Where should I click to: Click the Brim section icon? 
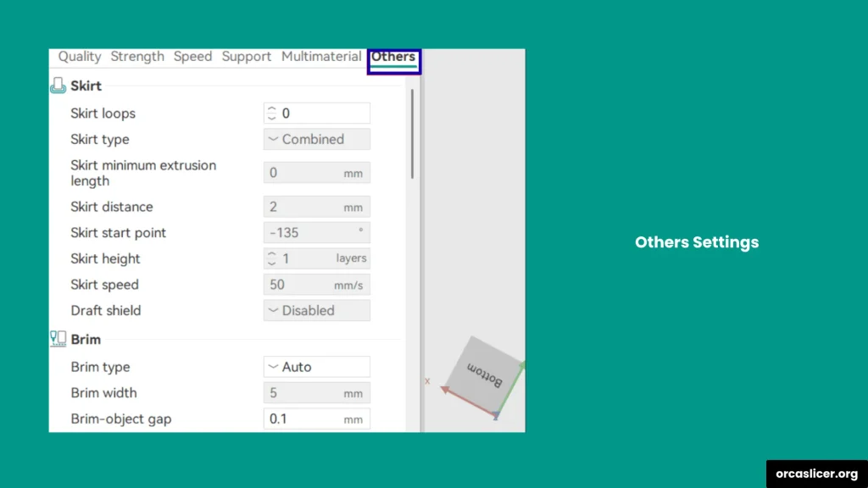pyautogui.click(x=58, y=339)
